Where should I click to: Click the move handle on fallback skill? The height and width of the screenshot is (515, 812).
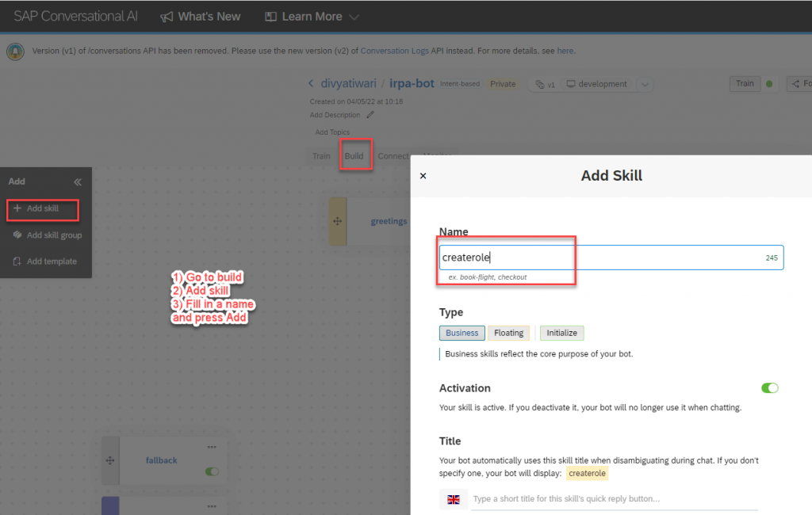[110, 460]
